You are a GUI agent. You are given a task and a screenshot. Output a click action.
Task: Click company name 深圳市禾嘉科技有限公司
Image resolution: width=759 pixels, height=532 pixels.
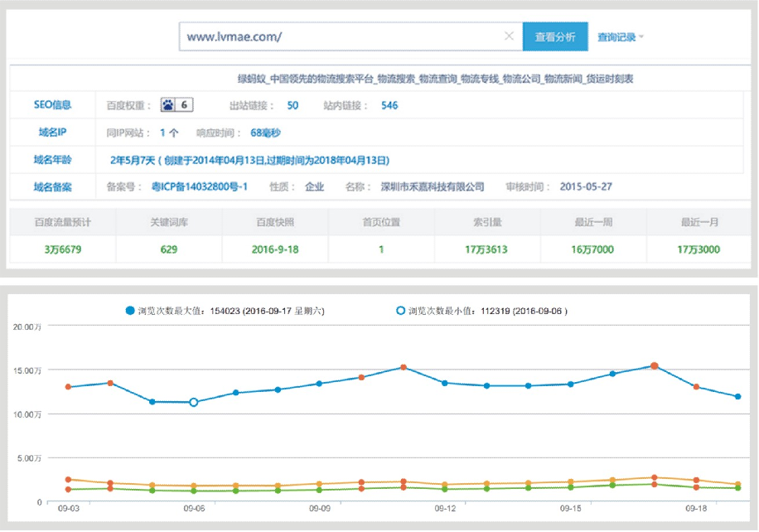click(x=433, y=186)
